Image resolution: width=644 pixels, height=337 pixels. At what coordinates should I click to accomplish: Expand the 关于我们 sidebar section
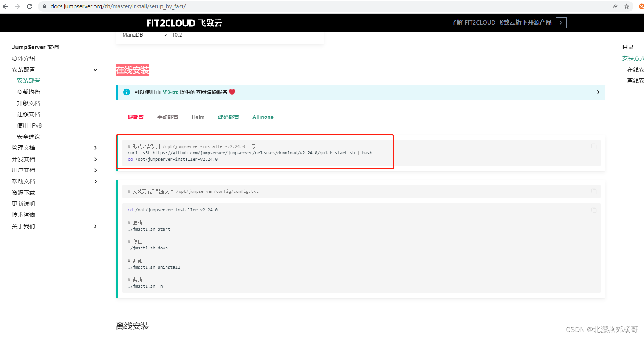(96, 226)
